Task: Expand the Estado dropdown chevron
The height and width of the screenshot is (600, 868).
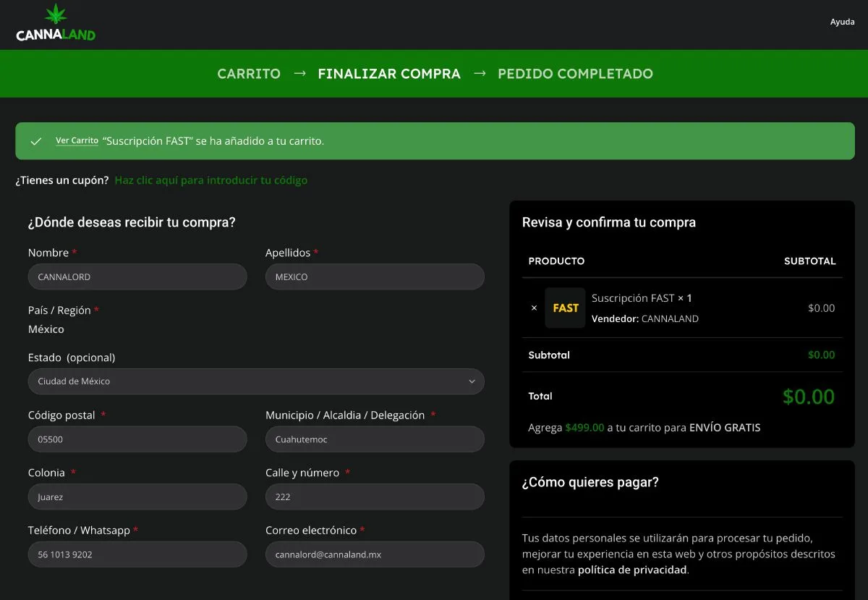Action: (472, 381)
